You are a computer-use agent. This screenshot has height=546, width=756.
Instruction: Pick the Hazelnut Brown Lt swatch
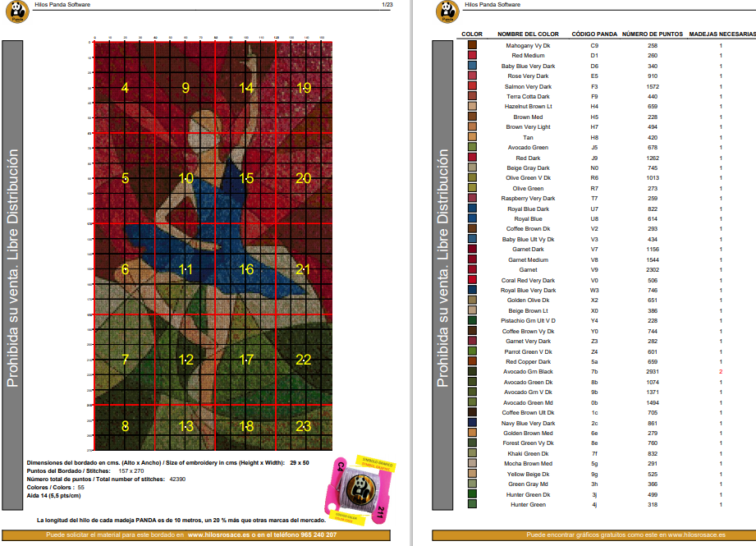pos(472,107)
